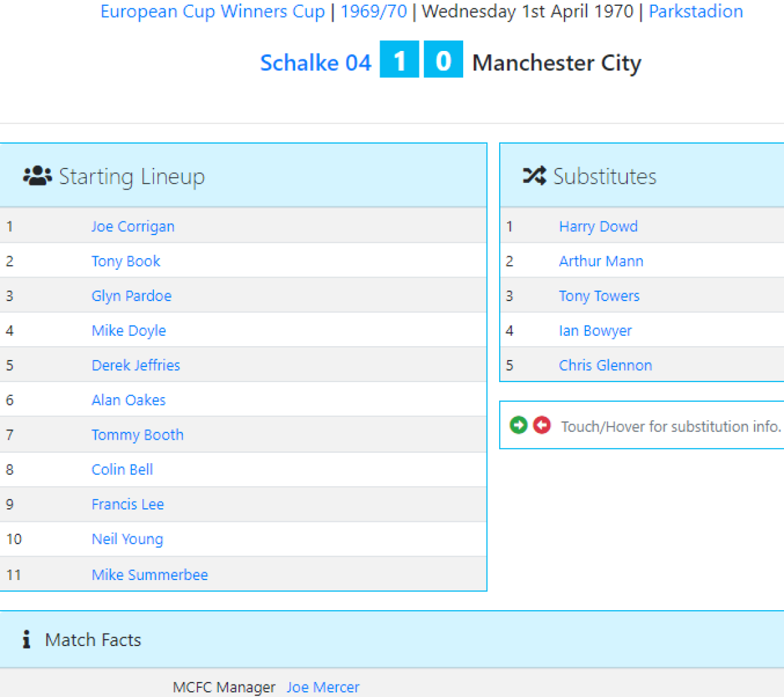Open Mike Summerbee's profile link
Image resolution: width=784 pixels, height=697 pixels.
pyautogui.click(x=150, y=575)
